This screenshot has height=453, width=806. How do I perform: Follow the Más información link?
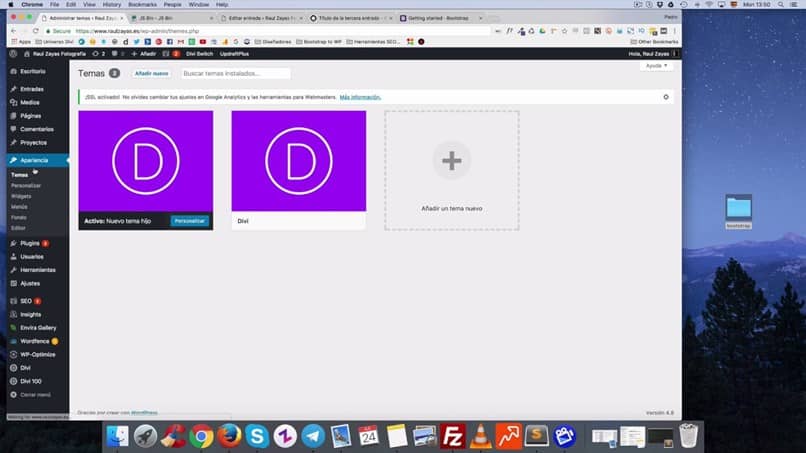[360, 97]
